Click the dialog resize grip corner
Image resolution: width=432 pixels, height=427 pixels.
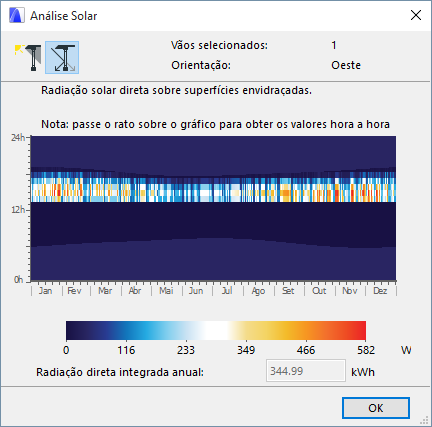click(424, 420)
